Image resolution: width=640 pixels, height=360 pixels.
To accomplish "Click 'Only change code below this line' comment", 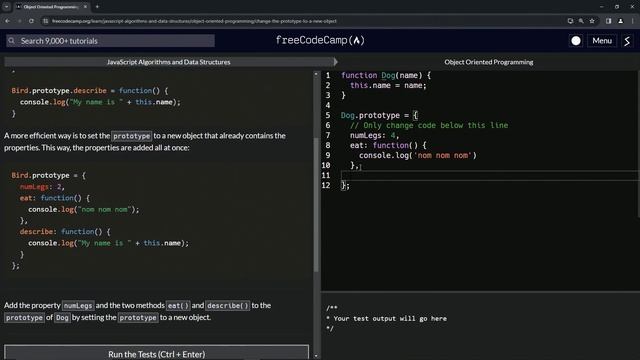I will click(x=429, y=125).
